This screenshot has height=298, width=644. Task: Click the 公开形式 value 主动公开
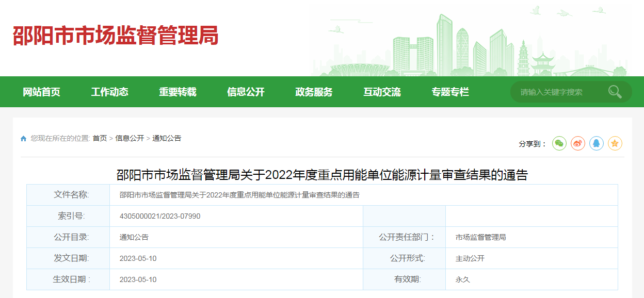(470, 258)
